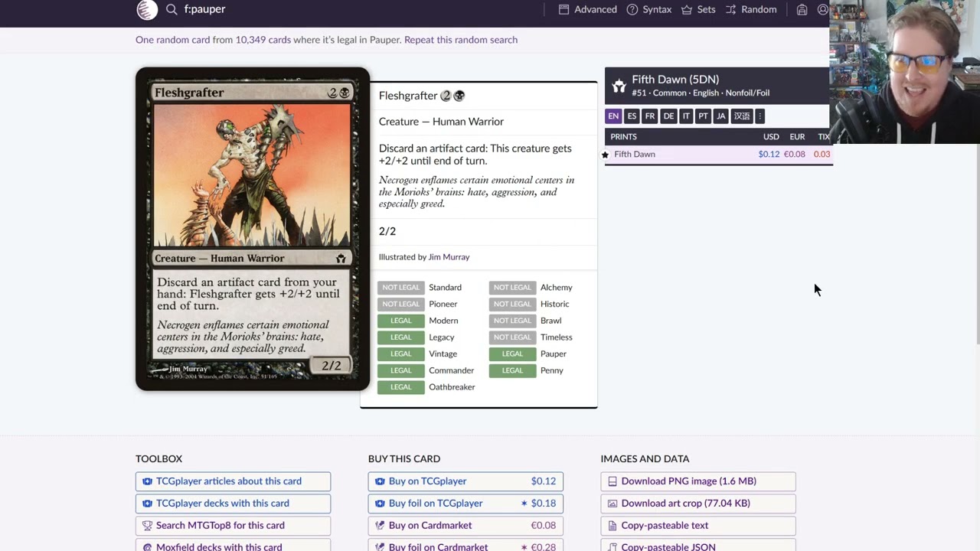This screenshot has height=551, width=980.
Task: Select the PT language button
Action: (703, 116)
